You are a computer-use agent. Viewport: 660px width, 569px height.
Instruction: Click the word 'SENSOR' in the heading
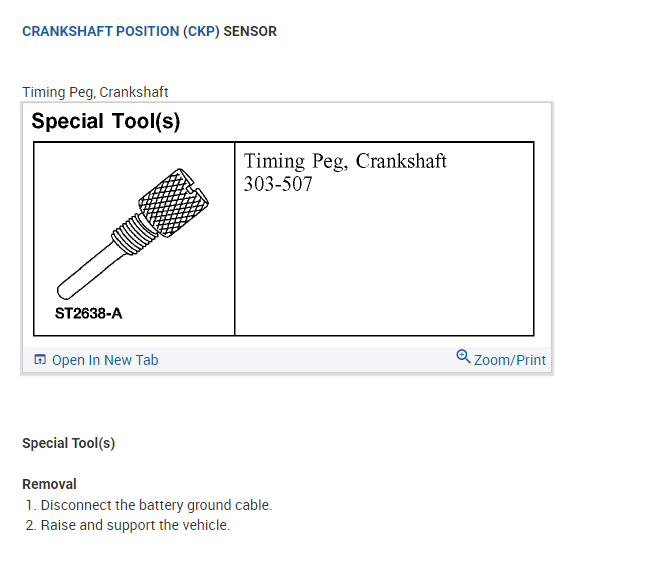pyautogui.click(x=250, y=31)
